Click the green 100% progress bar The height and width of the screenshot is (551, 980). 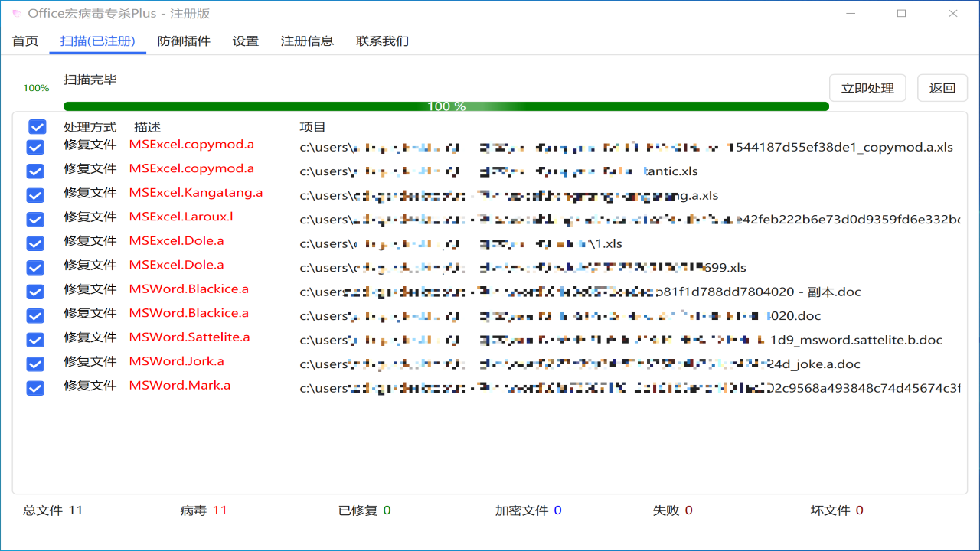(x=446, y=106)
